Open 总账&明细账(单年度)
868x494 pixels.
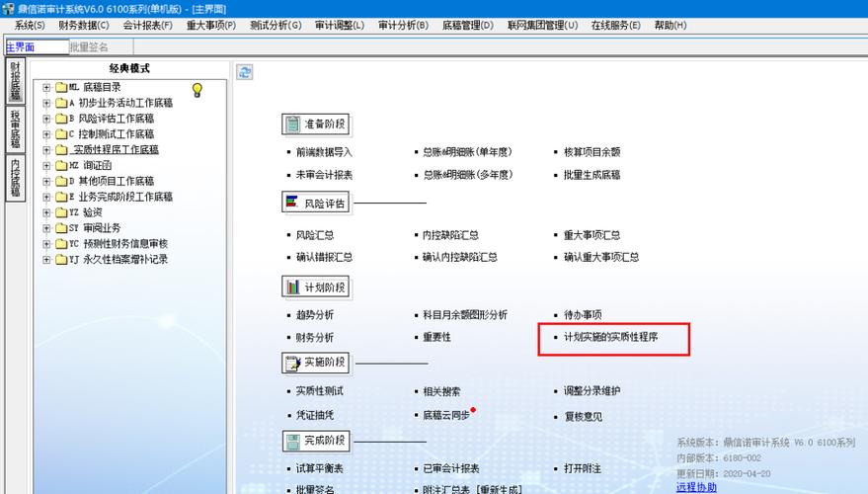point(468,152)
